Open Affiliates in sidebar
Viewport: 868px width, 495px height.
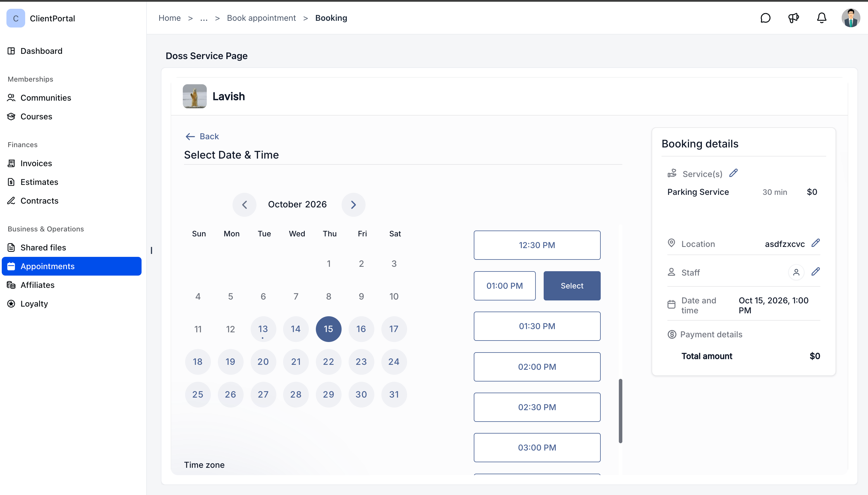(72, 285)
